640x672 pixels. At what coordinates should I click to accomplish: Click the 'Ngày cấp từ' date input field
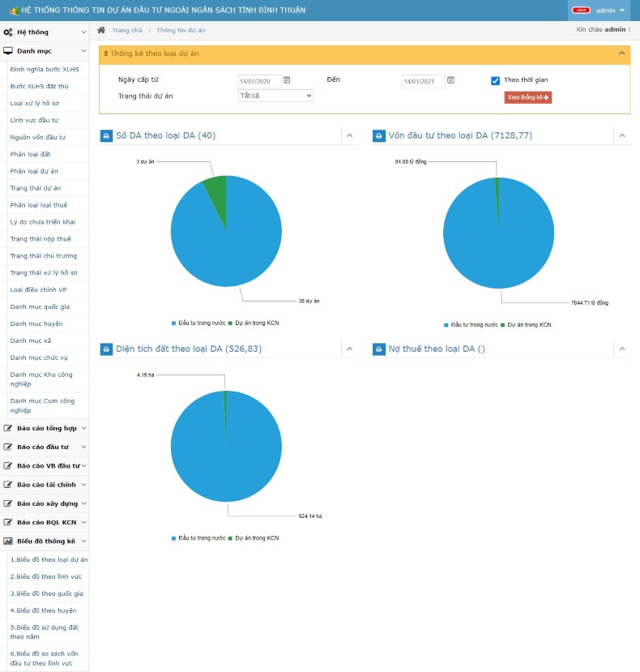point(259,81)
